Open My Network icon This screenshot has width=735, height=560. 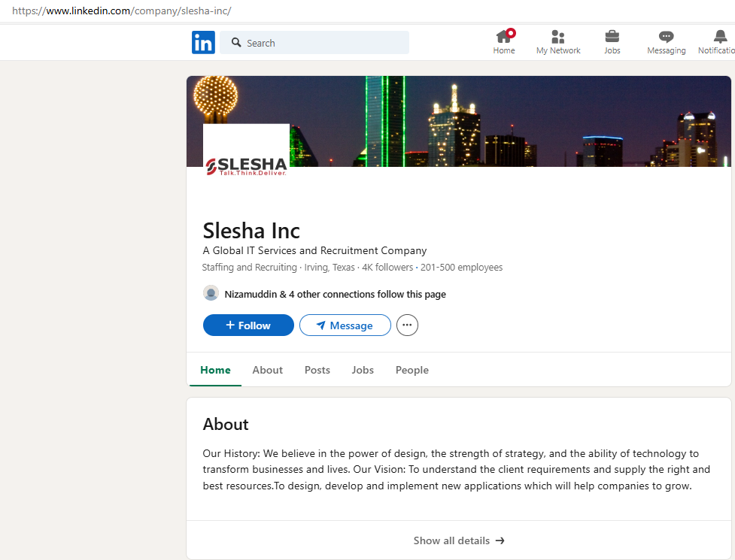coord(557,37)
